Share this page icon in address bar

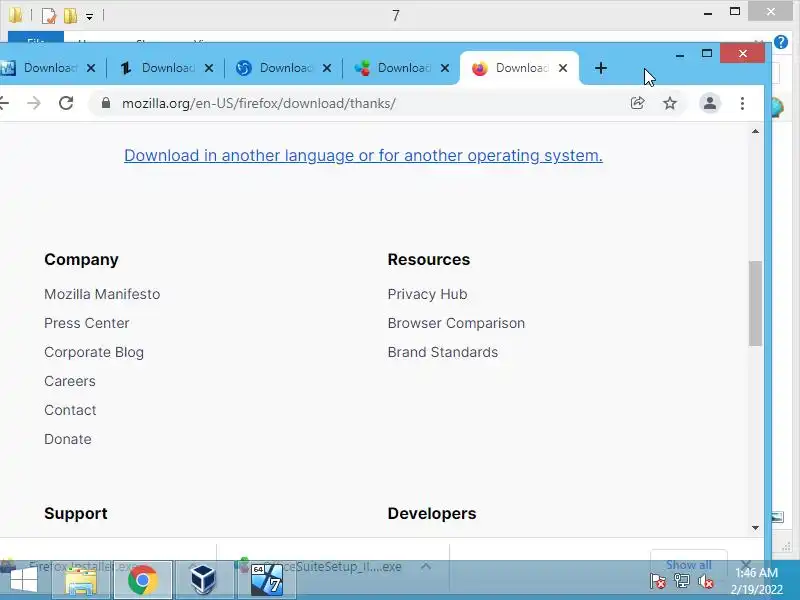click(x=637, y=104)
